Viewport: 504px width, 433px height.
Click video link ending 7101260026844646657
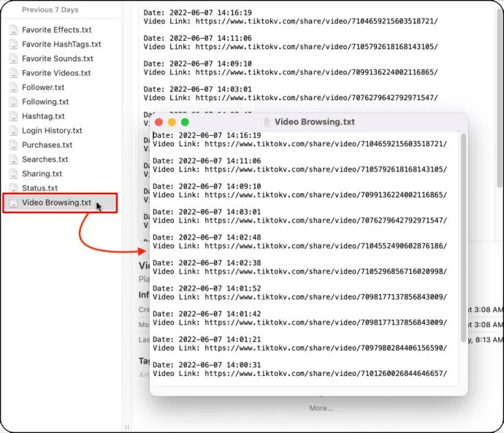click(326, 374)
